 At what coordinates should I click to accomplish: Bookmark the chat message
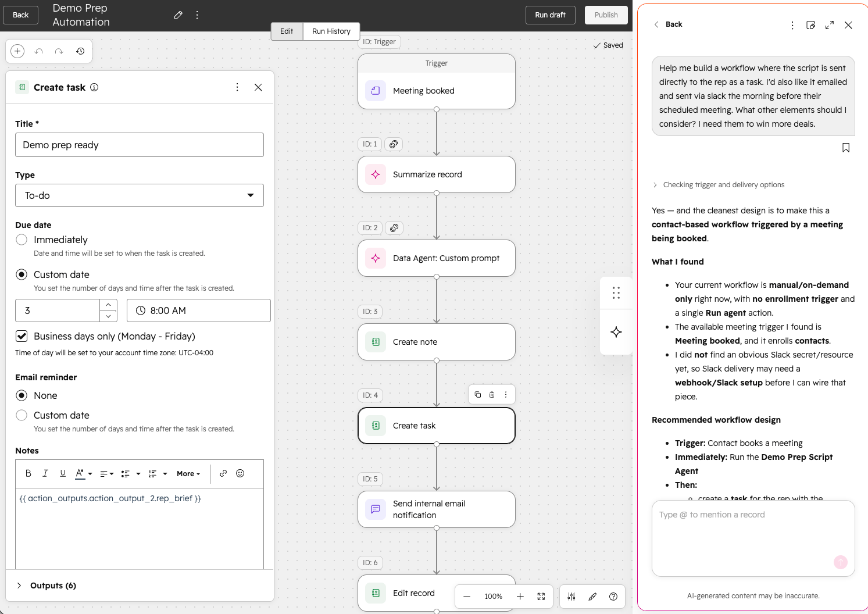846,148
